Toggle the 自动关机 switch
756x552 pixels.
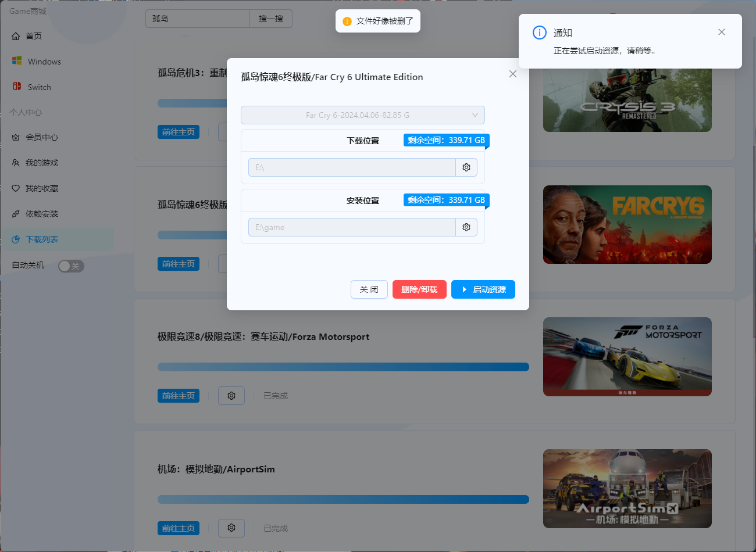tap(72, 266)
